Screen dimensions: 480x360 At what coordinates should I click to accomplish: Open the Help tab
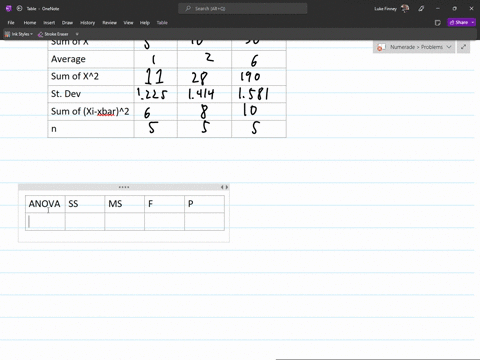pyautogui.click(x=145, y=23)
